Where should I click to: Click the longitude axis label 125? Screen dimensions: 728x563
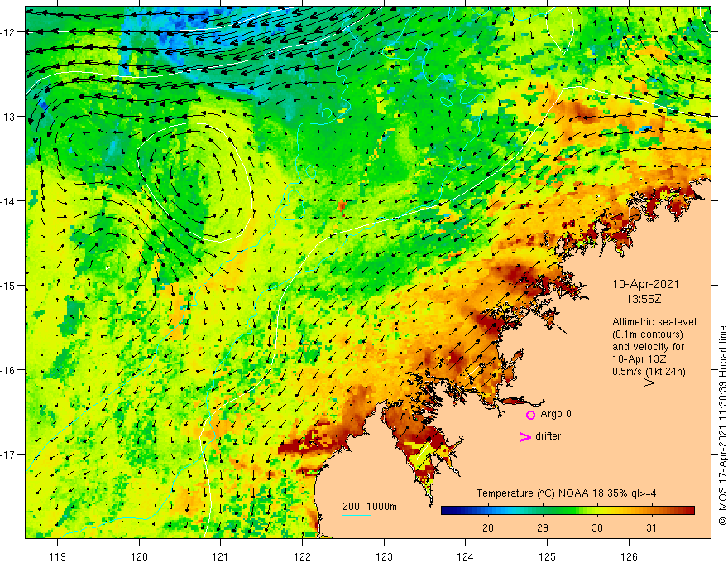click(548, 556)
